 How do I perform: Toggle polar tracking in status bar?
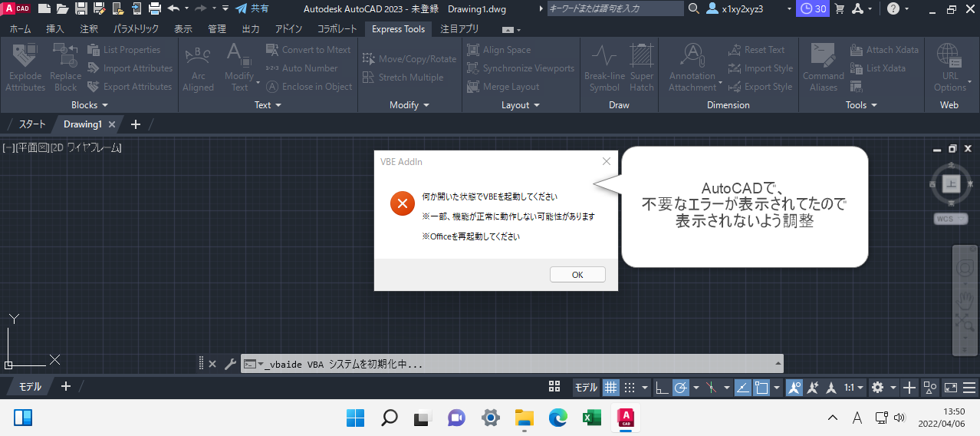(x=681, y=388)
